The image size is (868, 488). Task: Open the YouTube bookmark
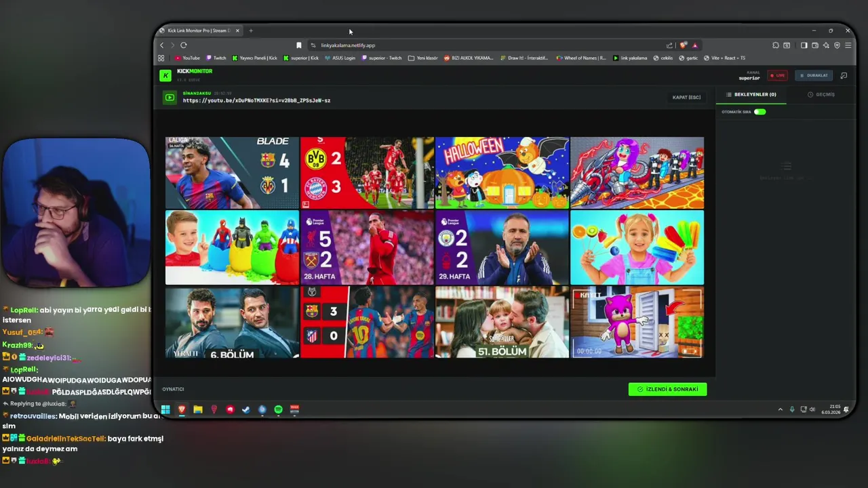point(188,58)
